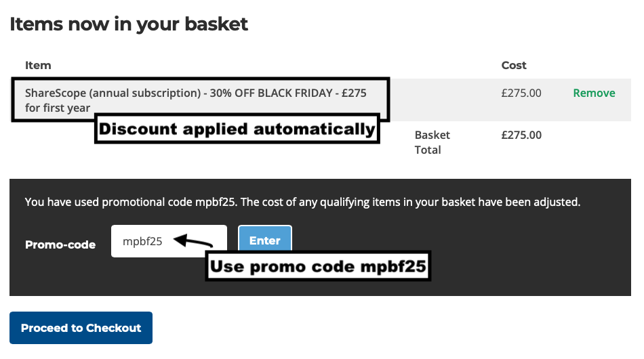Click the 'for first year' text
Image resolution: width=644 pixels, height=359 pixels.
pyautogui.click(x=58, y=108)
